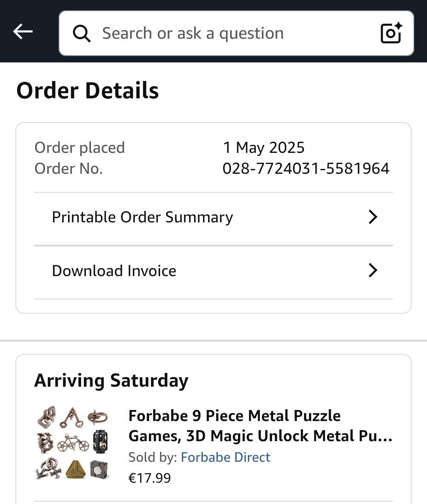This screenshot has width=427, height=504.
Task: Click the magnifying glass search icon
Action: pos(82,34)
